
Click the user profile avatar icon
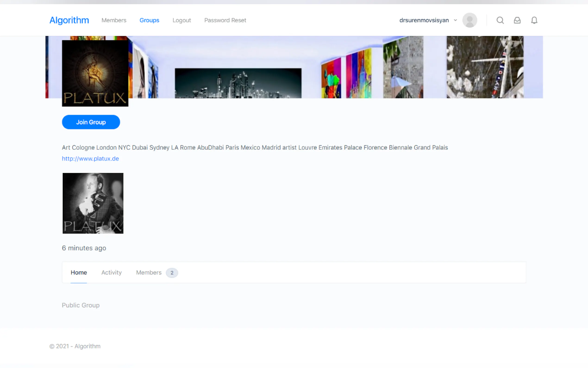(469, 20)
